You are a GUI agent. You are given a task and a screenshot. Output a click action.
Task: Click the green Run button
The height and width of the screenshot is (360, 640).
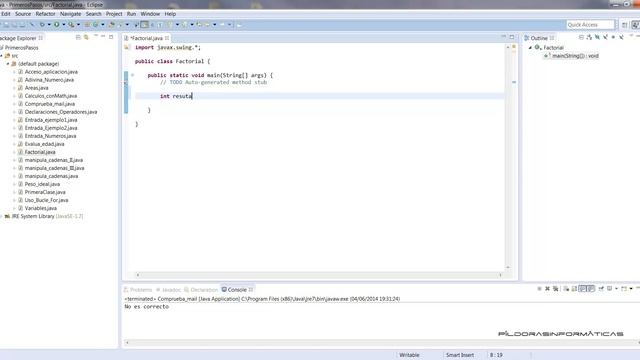click(x=57, y=24)
